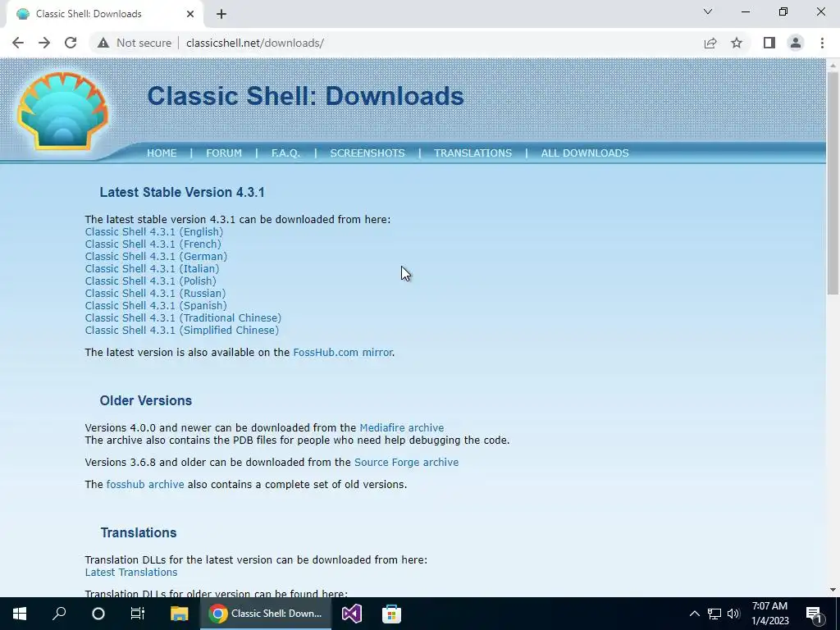840x630 pixels.
Task: Open the Chrome profile avatar
Action: point(796,43)
